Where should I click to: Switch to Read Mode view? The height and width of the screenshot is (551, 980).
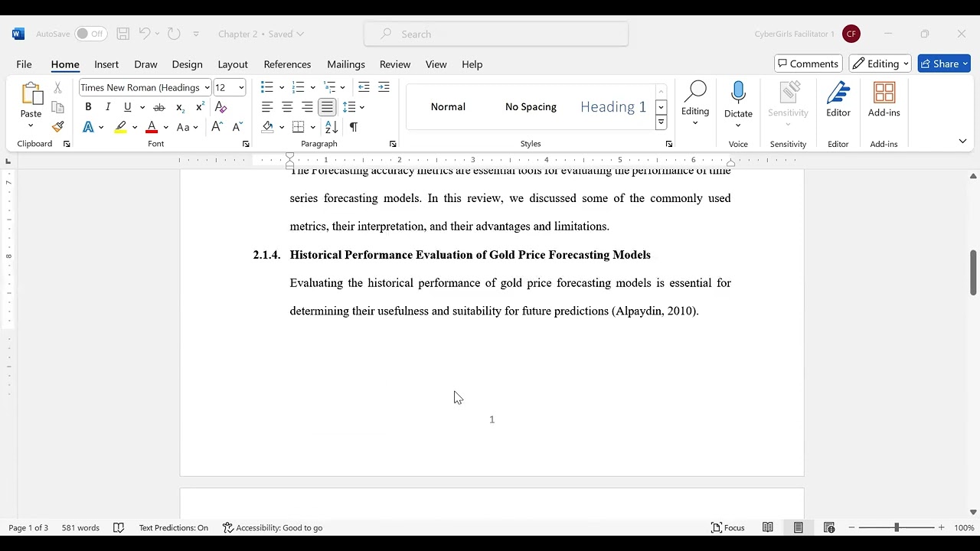tap(768, 527)
